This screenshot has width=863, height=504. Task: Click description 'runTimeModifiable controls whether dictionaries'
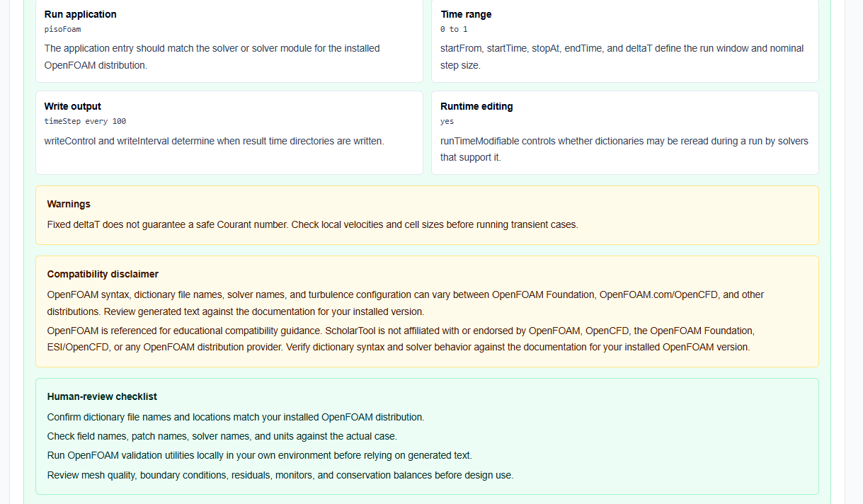click(624, 149)
